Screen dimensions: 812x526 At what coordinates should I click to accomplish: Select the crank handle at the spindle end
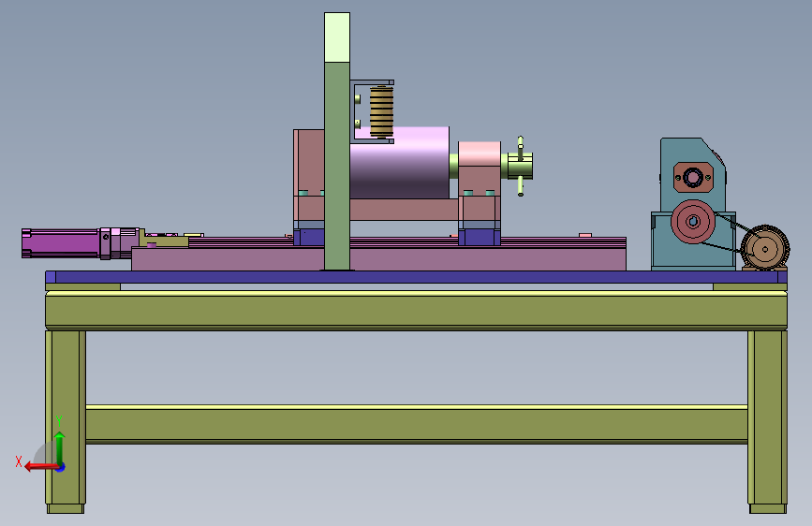click(x=521, y=166)
